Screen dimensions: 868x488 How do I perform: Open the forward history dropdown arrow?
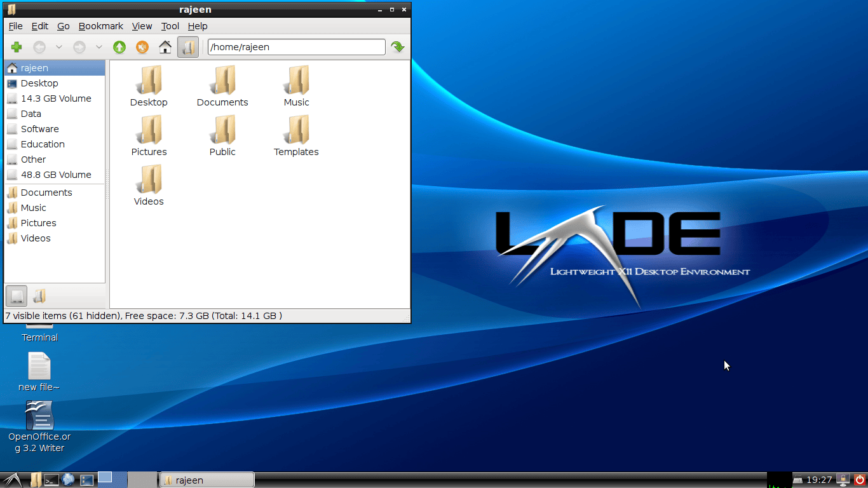click(98, 47)
